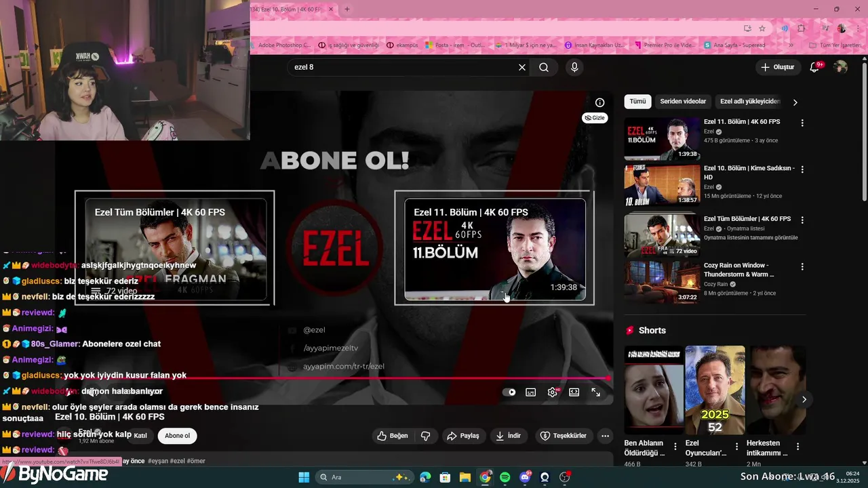868x488 pixels.
Task: Open options for Herkesten intikamını short
Action: (x=797, y=447)
